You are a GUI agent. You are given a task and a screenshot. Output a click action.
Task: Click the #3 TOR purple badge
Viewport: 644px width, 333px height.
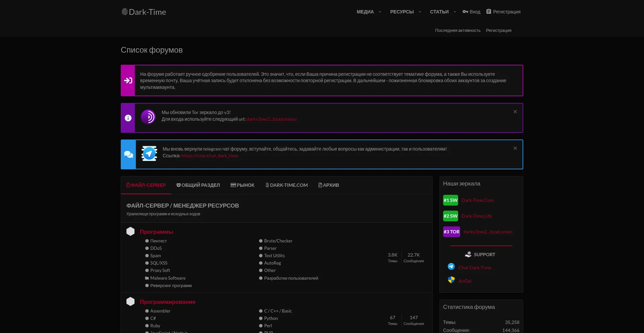[x=451, y=232]
